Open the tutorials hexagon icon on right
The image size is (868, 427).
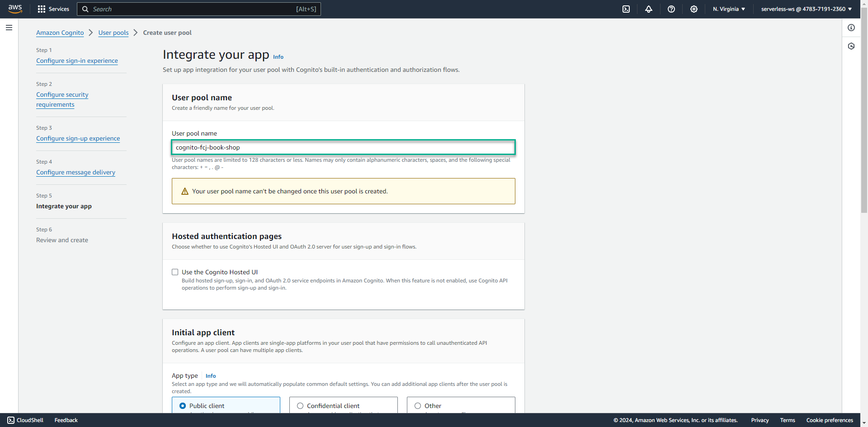click(851, 46)
